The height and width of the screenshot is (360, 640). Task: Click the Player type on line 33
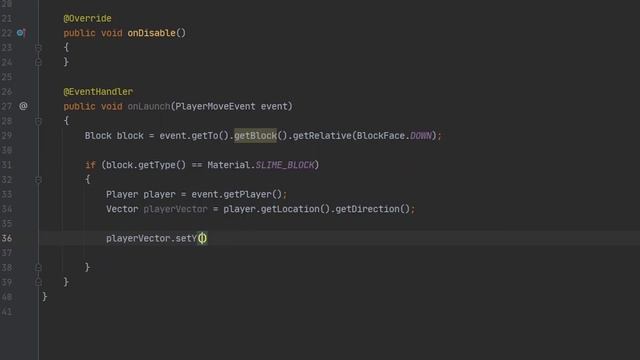pos(122,195)
